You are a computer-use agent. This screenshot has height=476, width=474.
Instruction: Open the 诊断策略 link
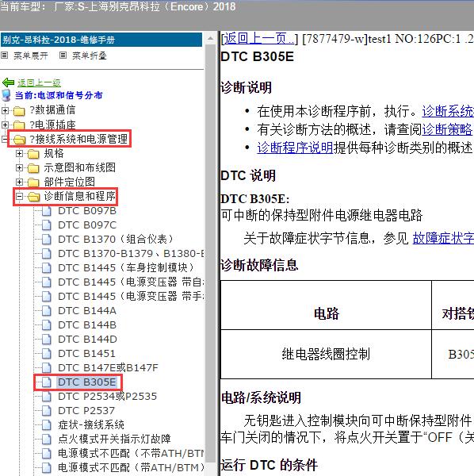click(x=447, y=129)
